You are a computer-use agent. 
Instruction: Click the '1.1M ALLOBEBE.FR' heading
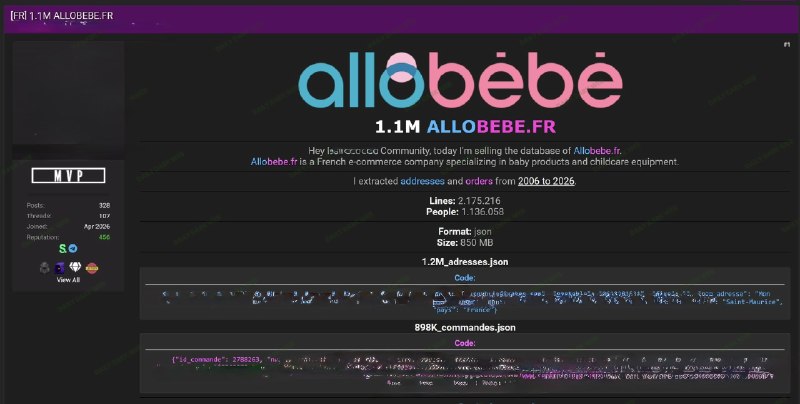[465, 127]
